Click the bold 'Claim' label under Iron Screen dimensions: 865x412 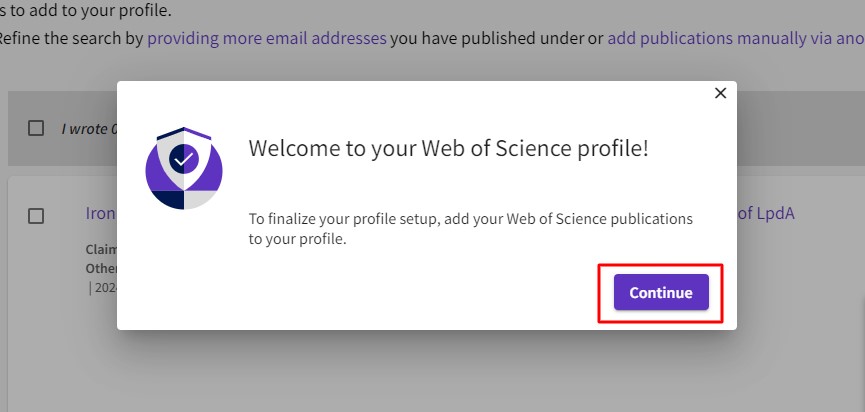tap(102, 249)
